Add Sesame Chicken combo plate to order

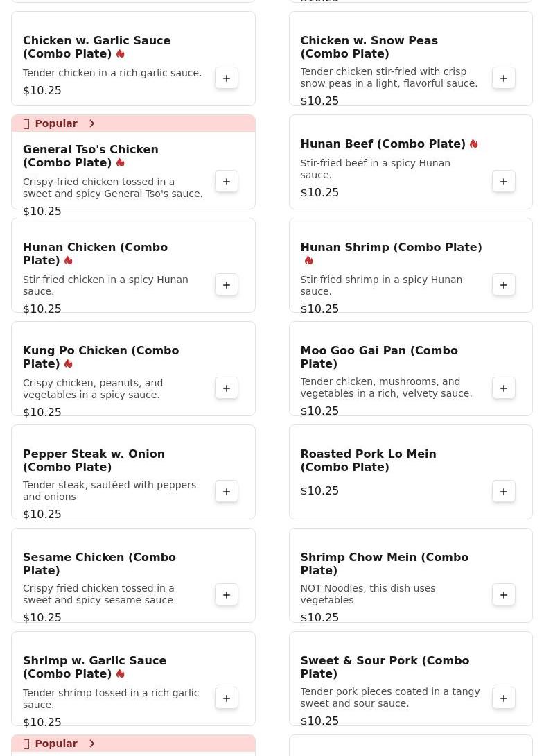pyautogui.click(x=227, y=595)
